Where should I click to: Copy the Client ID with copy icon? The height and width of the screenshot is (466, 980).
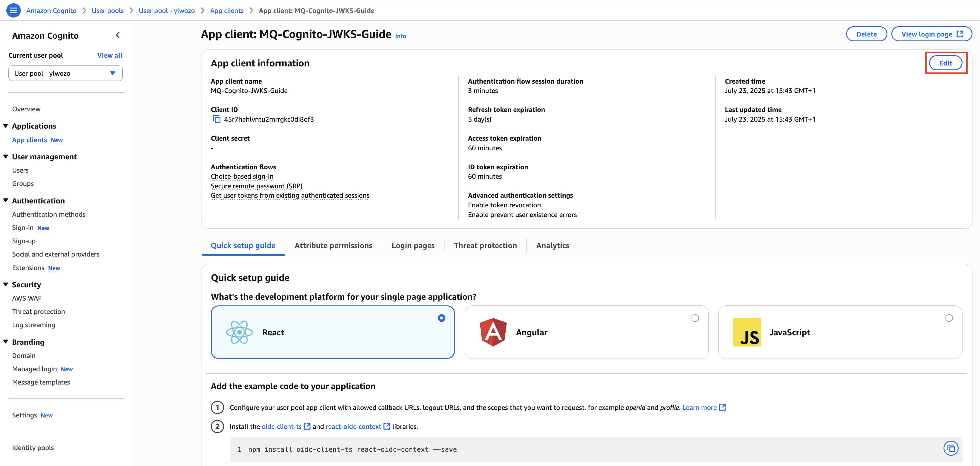coord(217,119)
